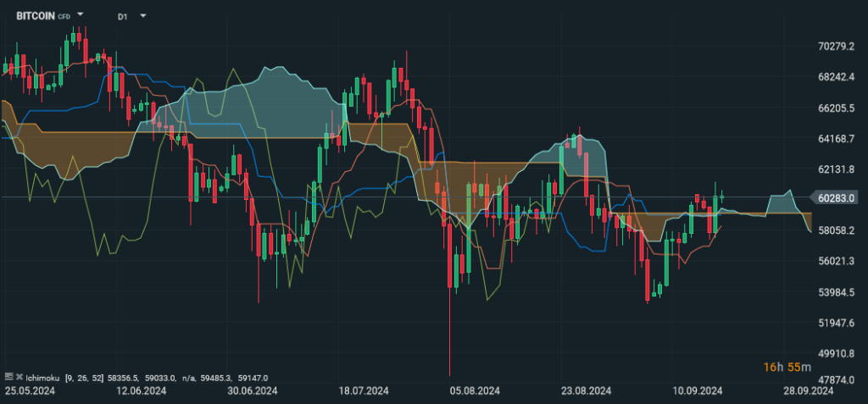Remove the Ichimoku indicator with the X icon

[19, 375]
